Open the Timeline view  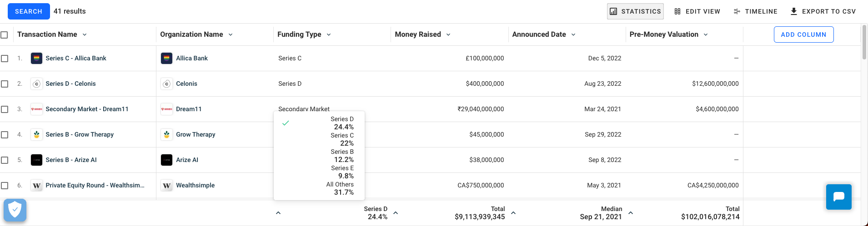coord(755,11)
